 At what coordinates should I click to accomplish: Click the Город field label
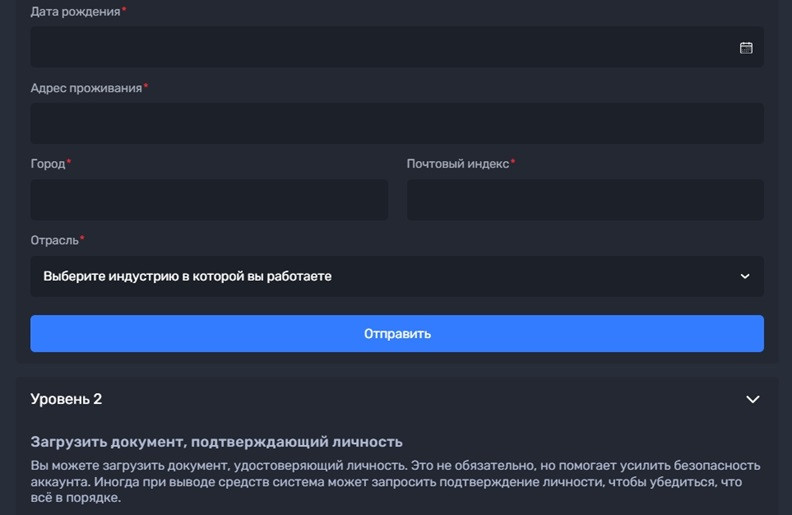coord(48,163)
